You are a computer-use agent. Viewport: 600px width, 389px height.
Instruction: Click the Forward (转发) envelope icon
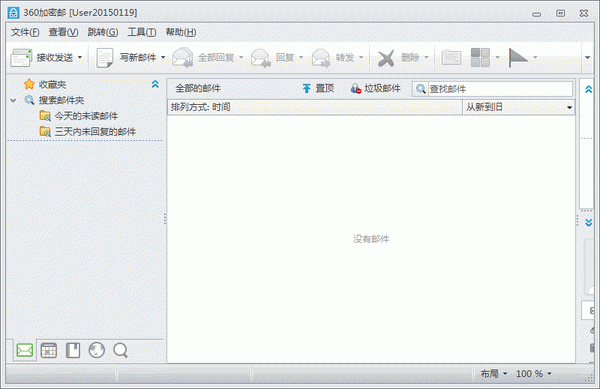321,58
